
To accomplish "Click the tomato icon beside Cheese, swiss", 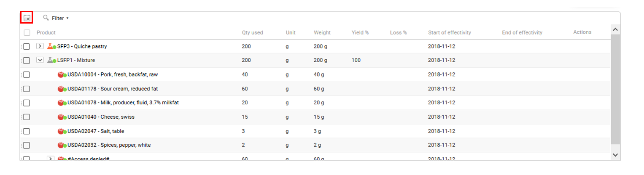I will [61, 117].
